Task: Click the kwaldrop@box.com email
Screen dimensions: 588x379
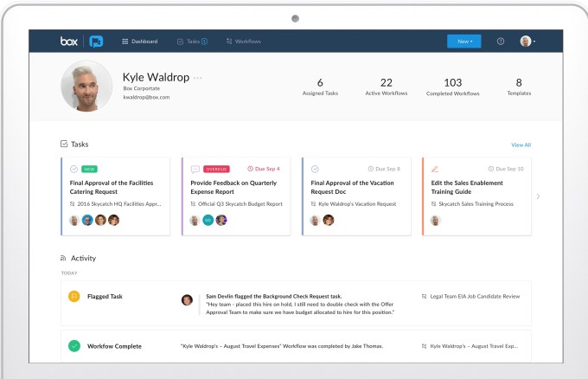Action: pyautogui.click(x=146, y=97)
